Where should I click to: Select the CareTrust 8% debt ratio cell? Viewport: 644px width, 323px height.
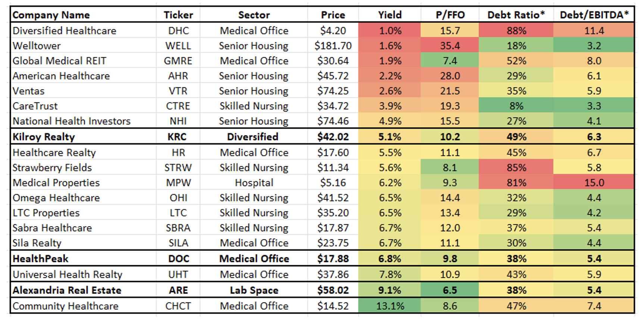(516, 106)
